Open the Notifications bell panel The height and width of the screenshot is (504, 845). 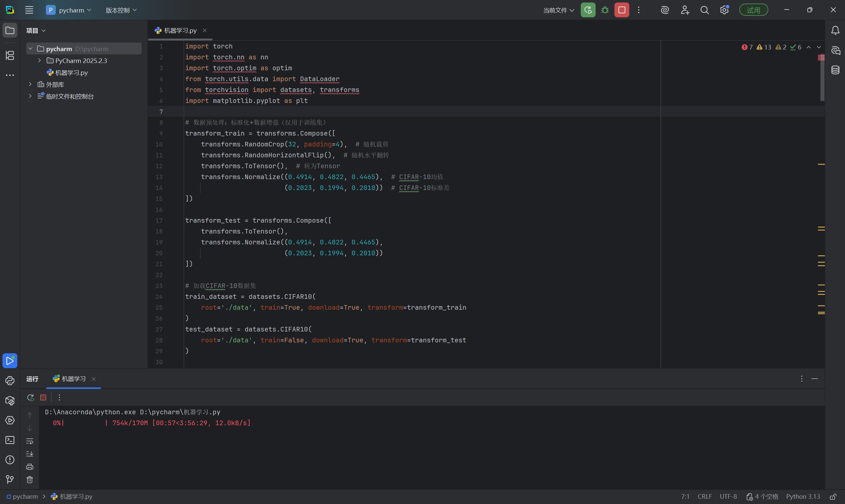click(835, 31)
